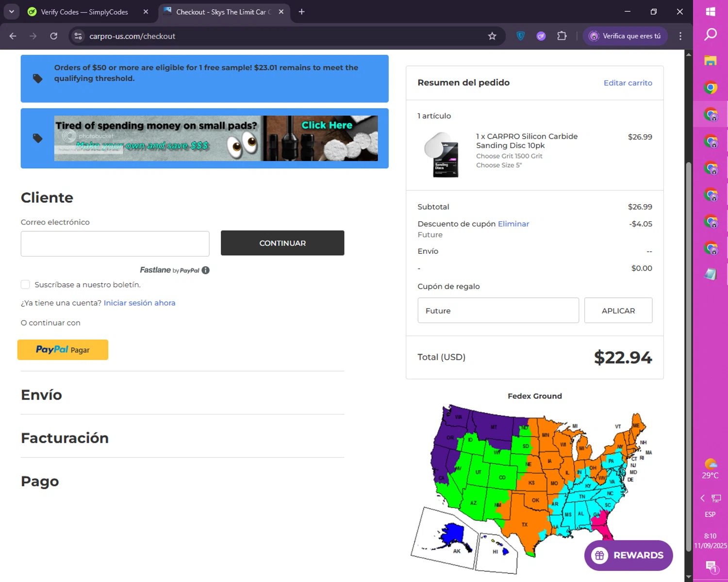Click the APLICAR coupon button
This screenshot has width=728, height=582.
click(618, 310)
